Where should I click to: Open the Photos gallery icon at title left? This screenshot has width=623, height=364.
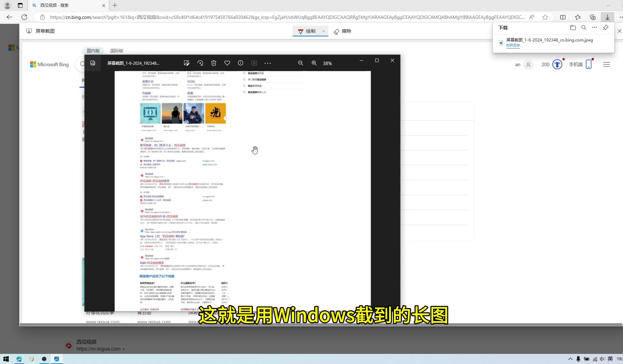[x=93, y=63]
